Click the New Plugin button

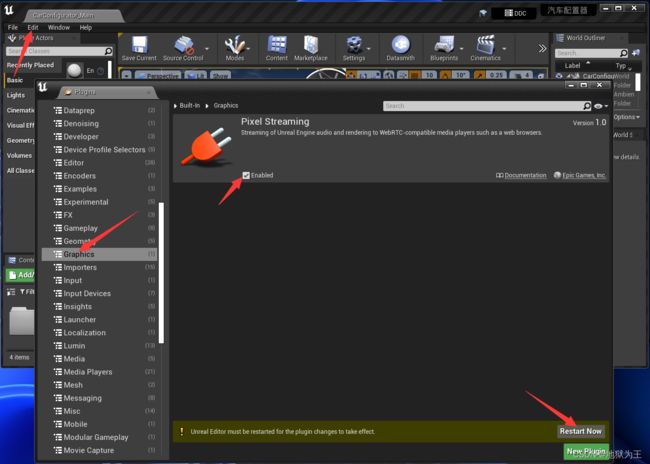click(x=586, y=451)
